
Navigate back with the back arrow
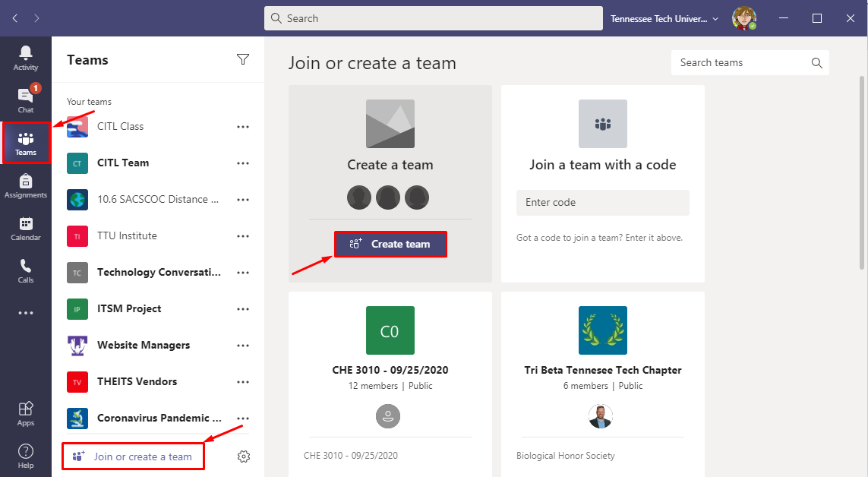pyautogui.click(x=15, y=18)
